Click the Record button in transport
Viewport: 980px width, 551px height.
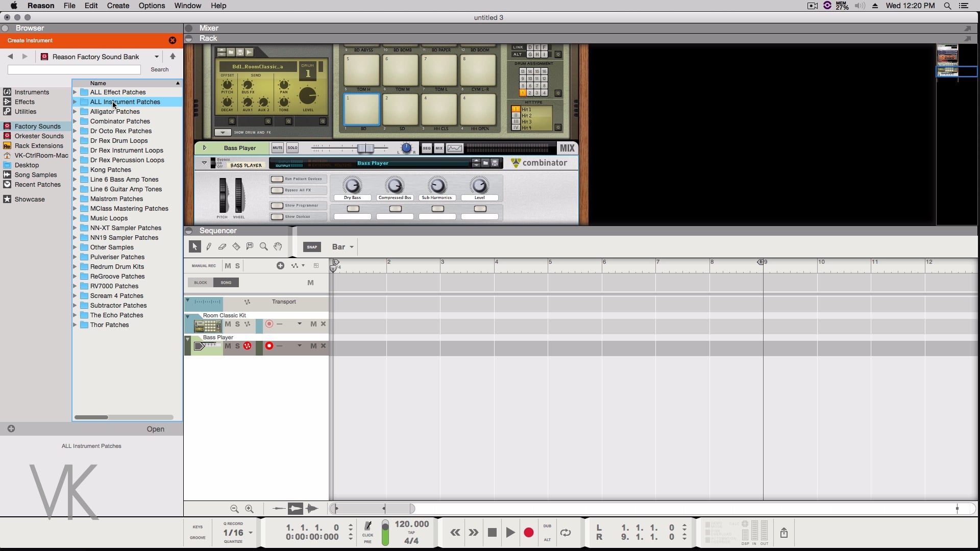529,533
